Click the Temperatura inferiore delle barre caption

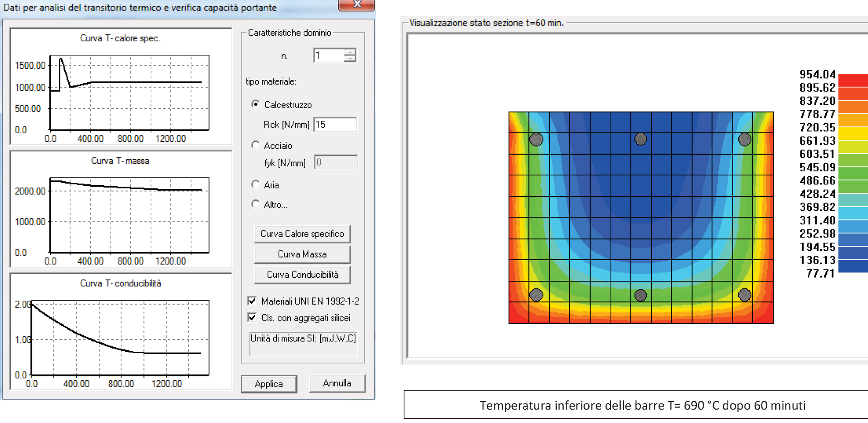642,405
